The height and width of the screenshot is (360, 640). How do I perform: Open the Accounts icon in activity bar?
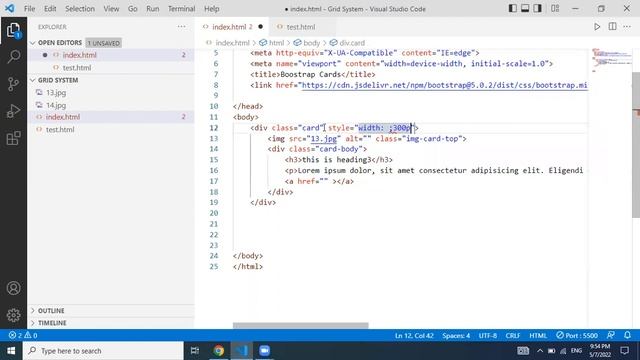click(13, 288)
